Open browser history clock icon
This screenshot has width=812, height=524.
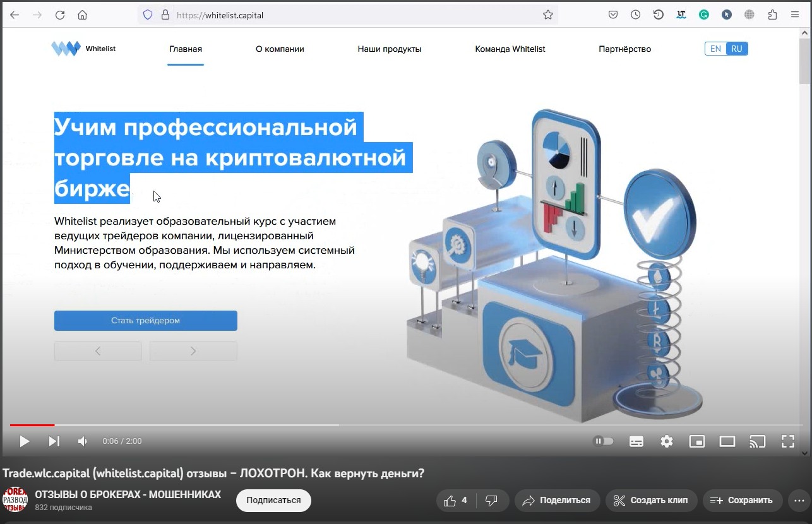point(636,15)
